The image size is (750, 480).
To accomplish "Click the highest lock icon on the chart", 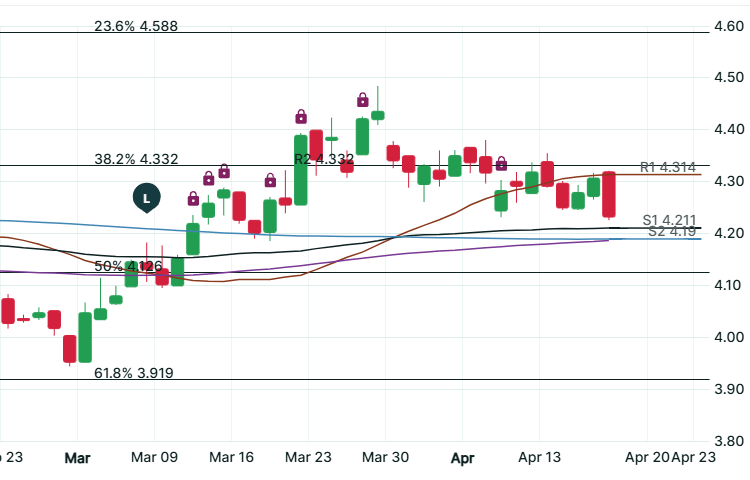I will (363, 99).
